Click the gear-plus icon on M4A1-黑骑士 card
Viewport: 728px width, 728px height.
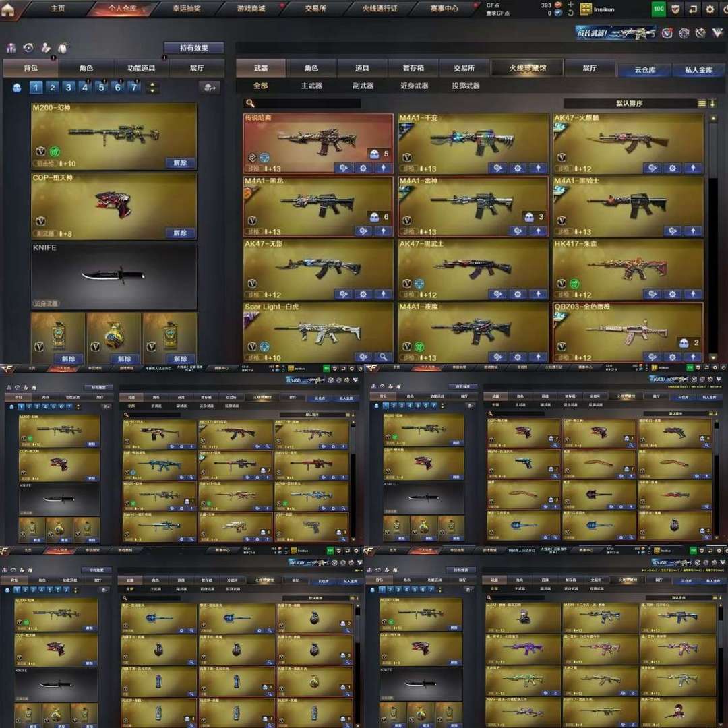point(672,231)
